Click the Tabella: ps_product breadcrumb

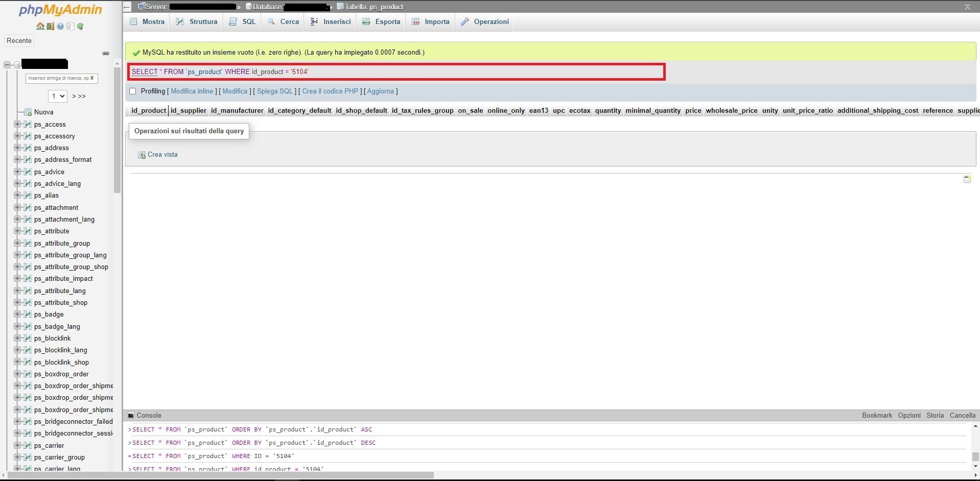pos(374,7)
